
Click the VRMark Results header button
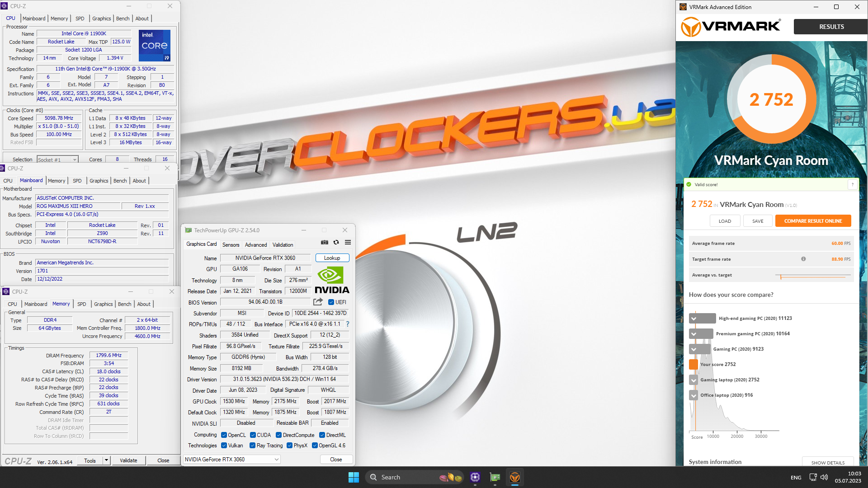click(831, 27)
